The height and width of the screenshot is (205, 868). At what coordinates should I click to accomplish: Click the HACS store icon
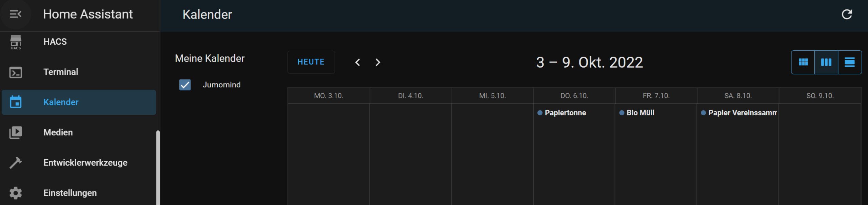tap(16, 42)
